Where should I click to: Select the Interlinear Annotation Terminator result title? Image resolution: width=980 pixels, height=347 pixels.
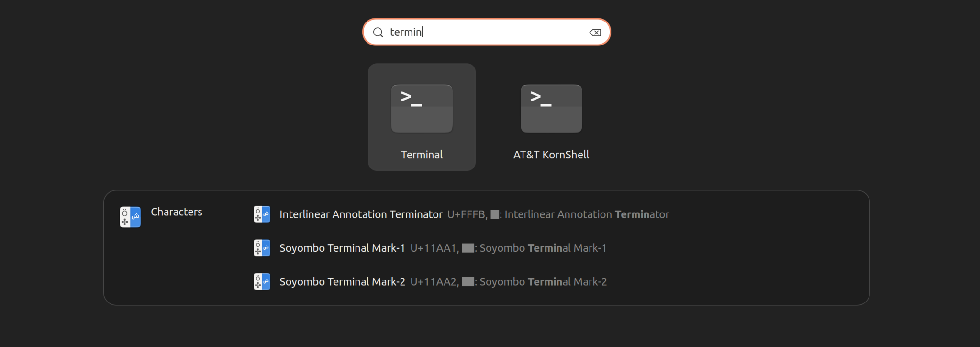(x=361, y=214)
